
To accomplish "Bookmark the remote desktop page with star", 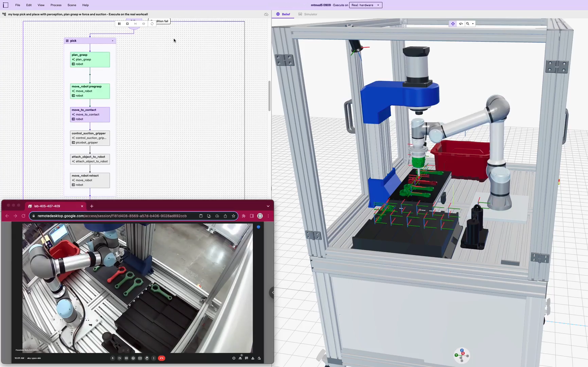I will (234, 216).
